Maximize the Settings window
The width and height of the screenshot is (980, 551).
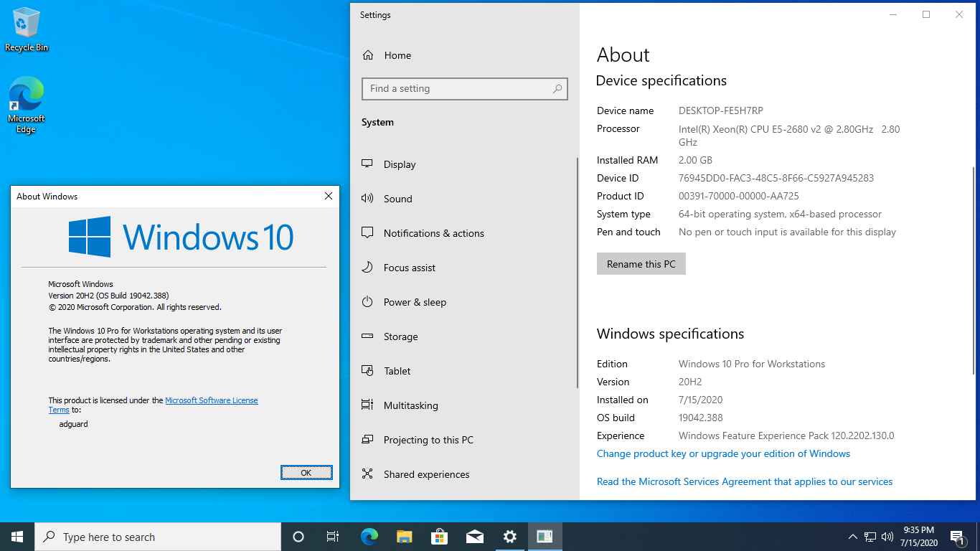[926, 14]
